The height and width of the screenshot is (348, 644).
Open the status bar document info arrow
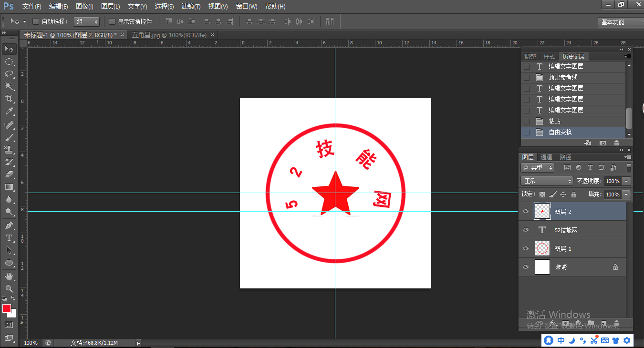138,343
